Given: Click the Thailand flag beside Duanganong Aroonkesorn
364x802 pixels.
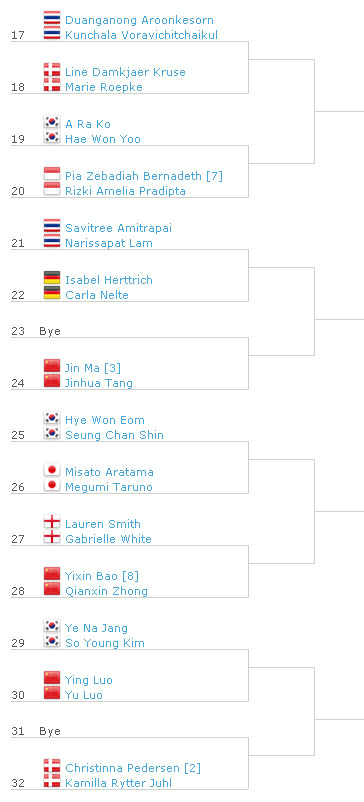Looking at the screenshot, I should 52,18.
